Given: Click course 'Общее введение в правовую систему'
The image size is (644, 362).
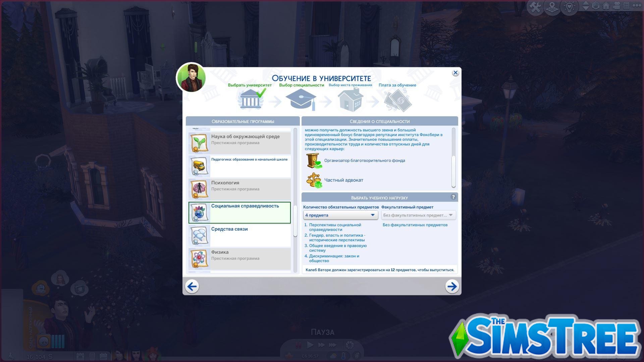Looking at the screenshot, I should click(x=338, y=248).
